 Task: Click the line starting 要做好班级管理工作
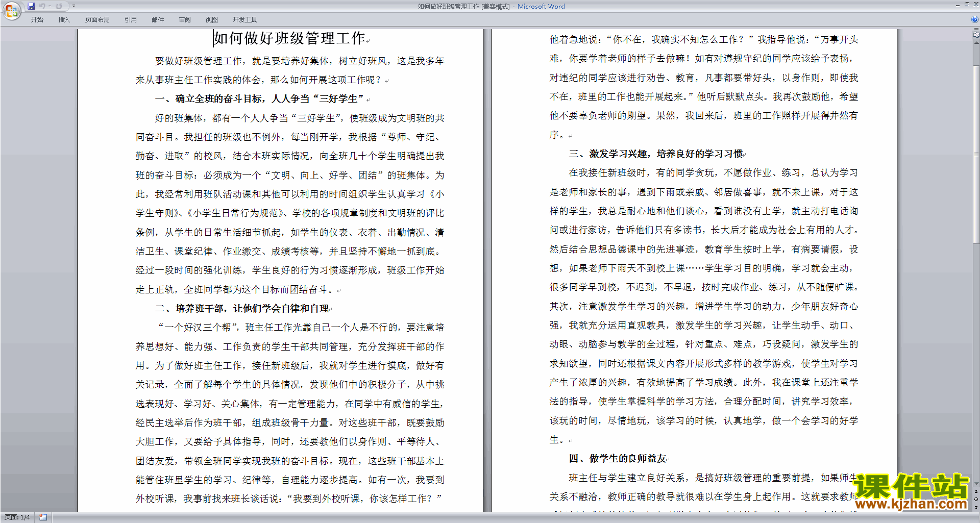click(300, 61)
